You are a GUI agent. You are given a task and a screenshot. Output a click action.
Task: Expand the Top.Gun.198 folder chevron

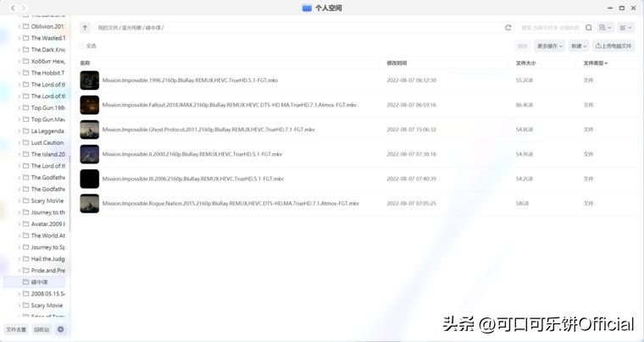(19, 108)
